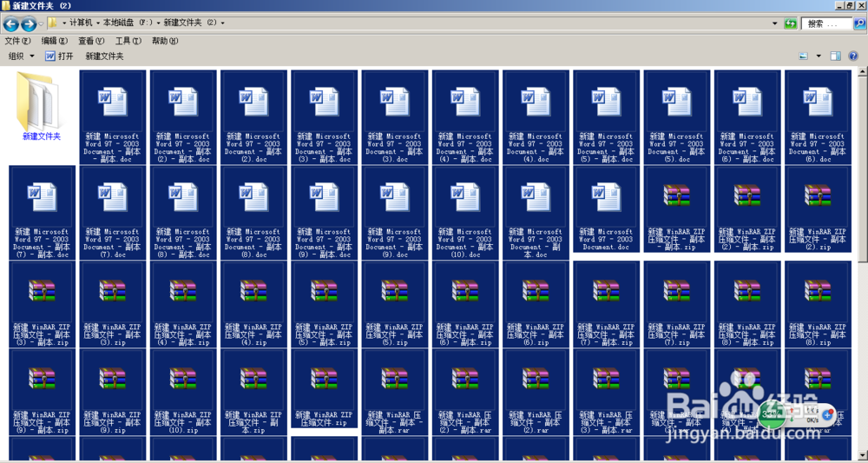Screen dimensions: 868x463
Task: Refresh the folder with the green refresh button
Action: pos(790,23)
